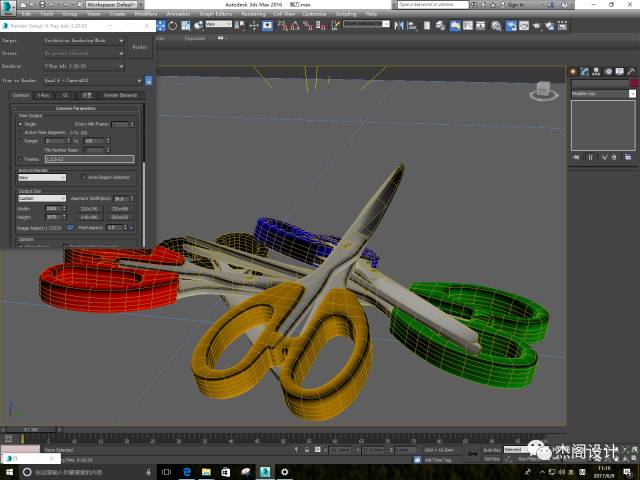Enable the Auto Region Selected checkbox
640x480 pixels.
(x=84, y=177)
